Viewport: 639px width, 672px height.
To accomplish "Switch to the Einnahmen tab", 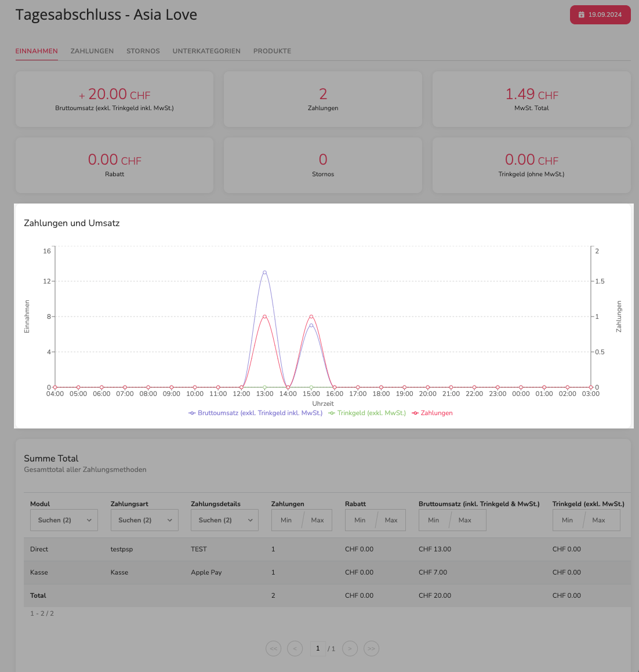I will (x=37, y=51).
